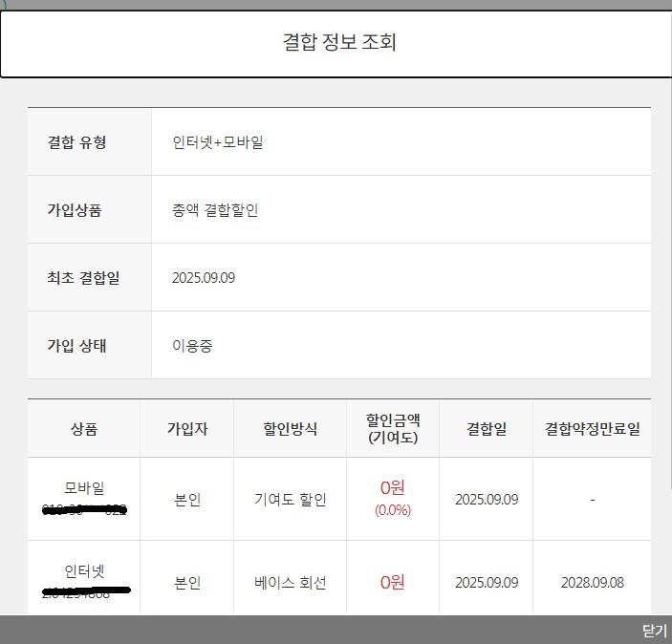Click the 2028.09.08 contract expiry date
Viewport: 672px width, 644px height.
coord(592,582)
